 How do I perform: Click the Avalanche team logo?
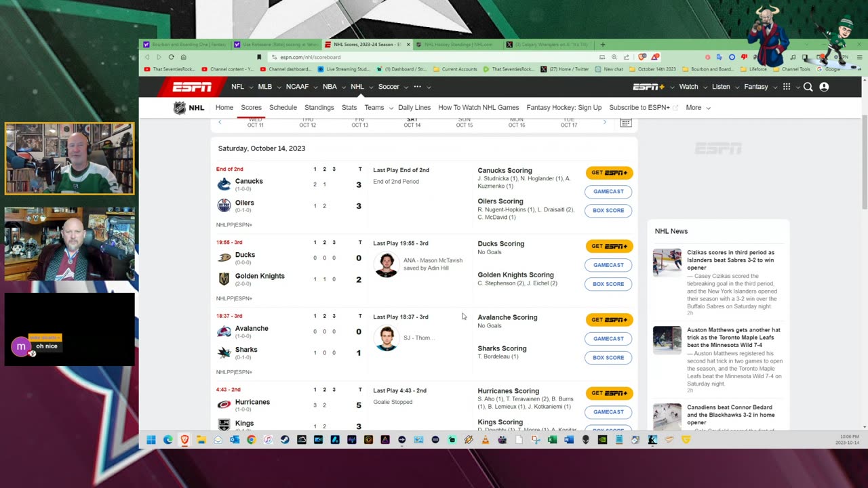pyautogui.click(x=224, y=331)
